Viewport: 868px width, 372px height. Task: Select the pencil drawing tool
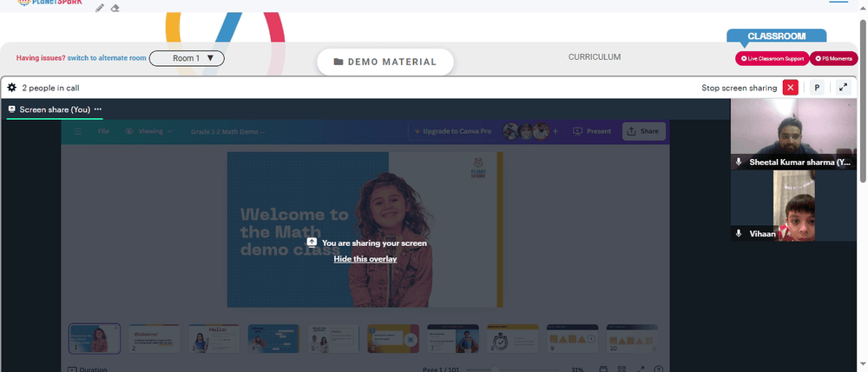click(100, 8)
